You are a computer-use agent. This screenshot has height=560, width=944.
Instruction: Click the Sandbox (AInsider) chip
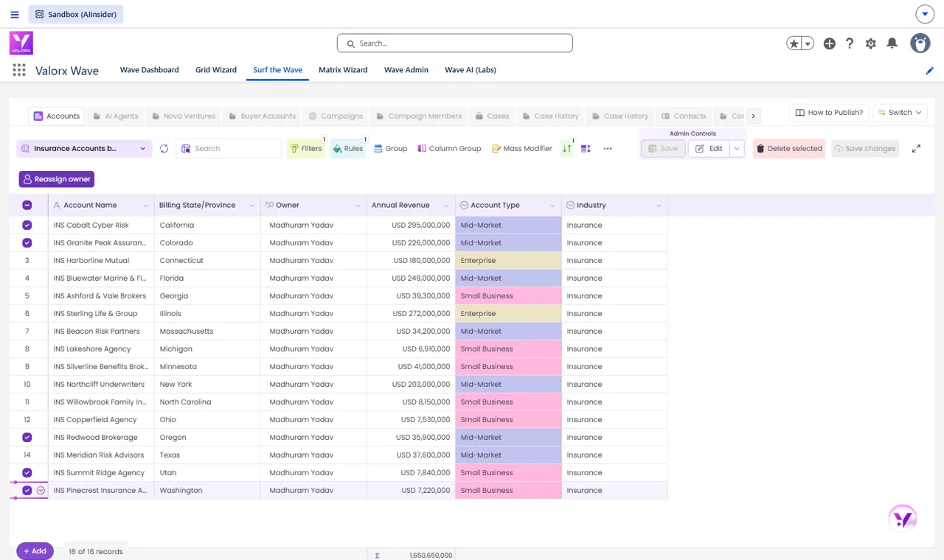[76, 14]
